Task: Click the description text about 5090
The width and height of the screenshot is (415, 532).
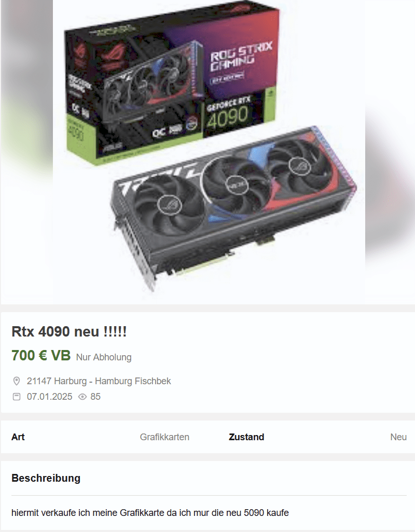Action: 150,513
